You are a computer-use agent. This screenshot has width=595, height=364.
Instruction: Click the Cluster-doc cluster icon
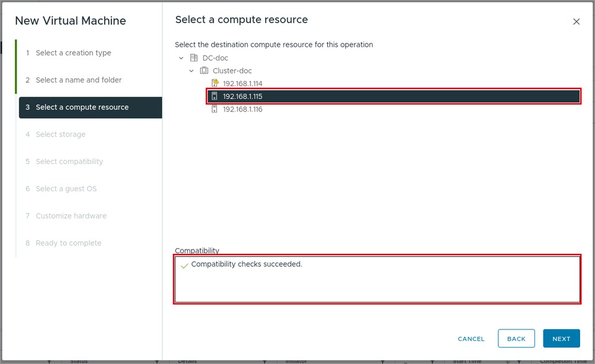(204, 71)
